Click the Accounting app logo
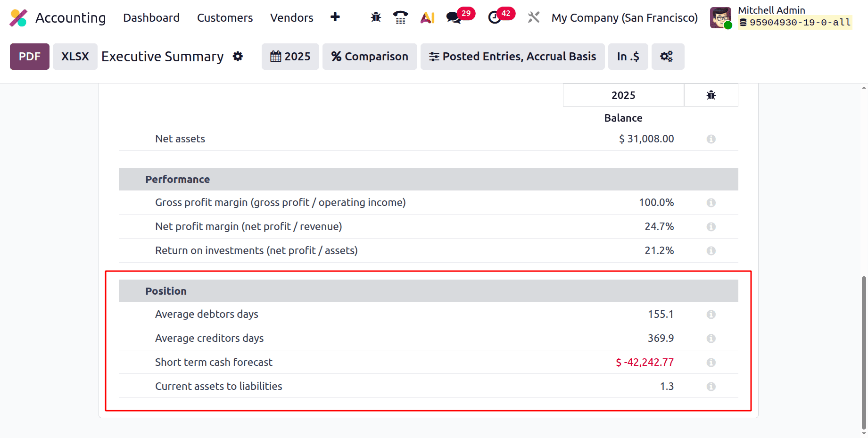Viewport: 868px width, 438px height. point(18,17)
